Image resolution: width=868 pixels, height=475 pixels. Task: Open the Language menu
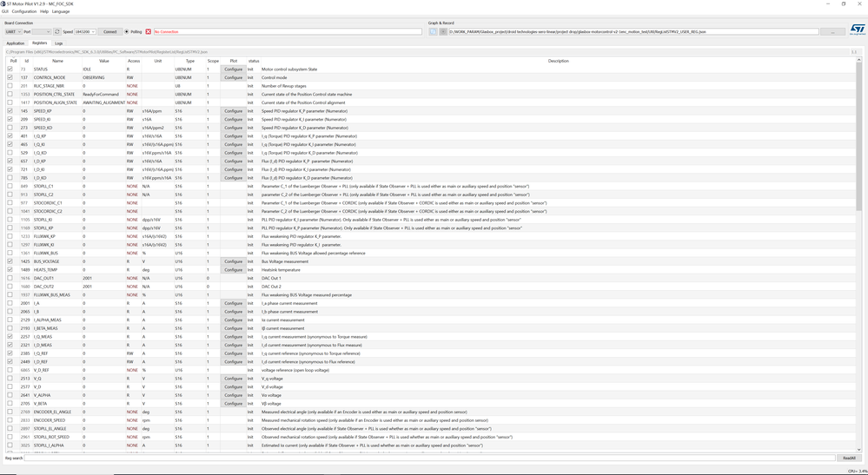61,11
